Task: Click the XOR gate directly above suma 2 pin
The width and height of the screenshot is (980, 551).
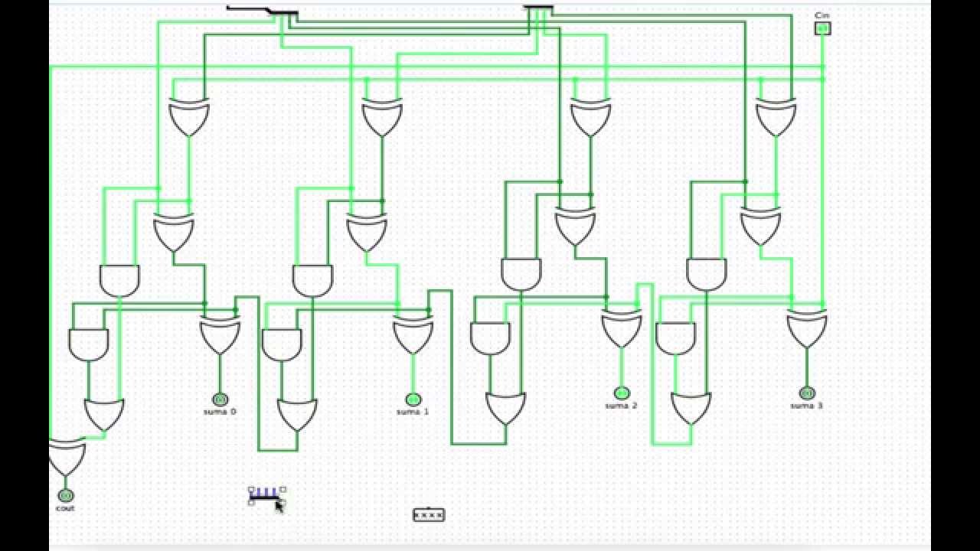Action: 622,328
